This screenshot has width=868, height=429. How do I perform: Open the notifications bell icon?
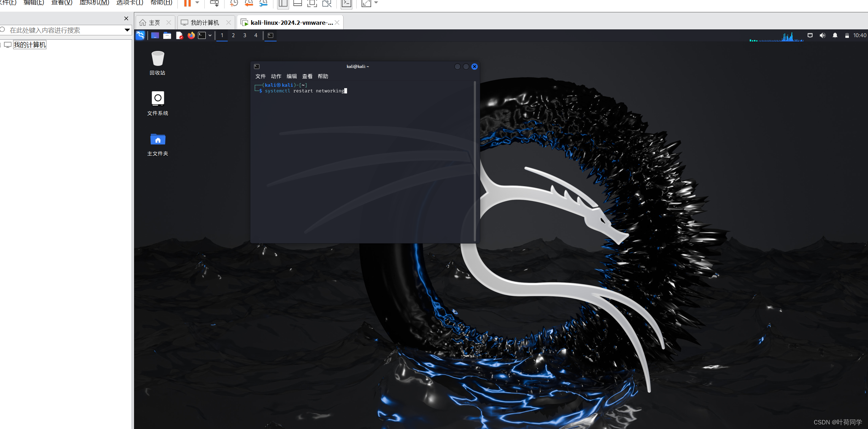pyautogui.click(x=835, y=35)
